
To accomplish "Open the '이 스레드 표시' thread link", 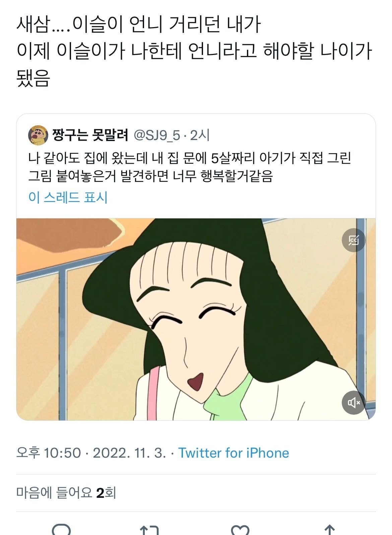I will 68,197.
